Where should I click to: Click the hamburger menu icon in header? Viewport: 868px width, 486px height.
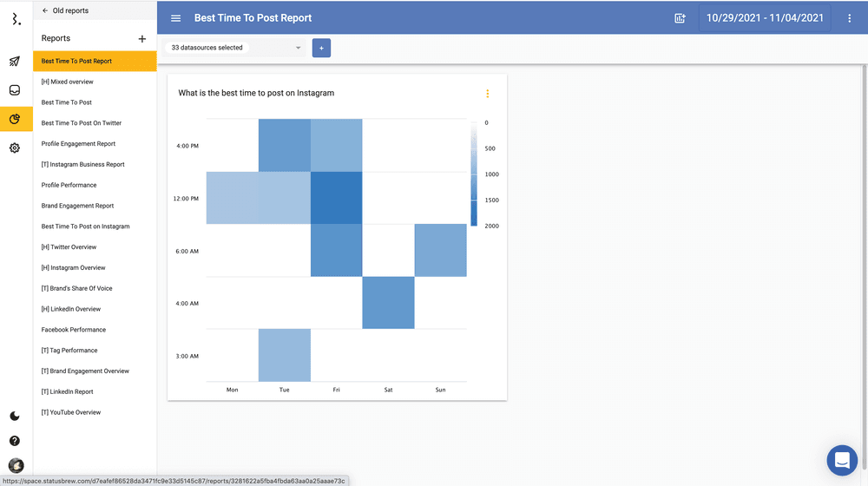coord(176,18)
